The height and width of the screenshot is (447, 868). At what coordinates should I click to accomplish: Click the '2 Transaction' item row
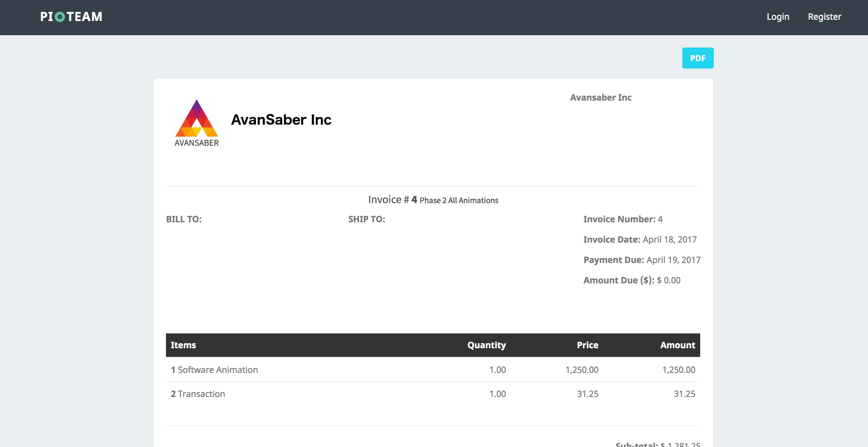433,394
